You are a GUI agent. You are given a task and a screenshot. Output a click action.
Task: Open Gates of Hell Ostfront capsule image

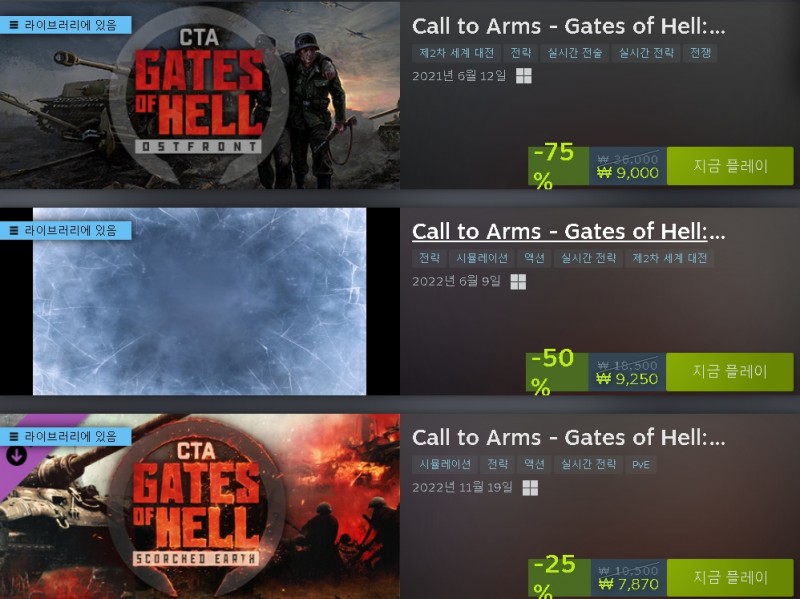200,95
